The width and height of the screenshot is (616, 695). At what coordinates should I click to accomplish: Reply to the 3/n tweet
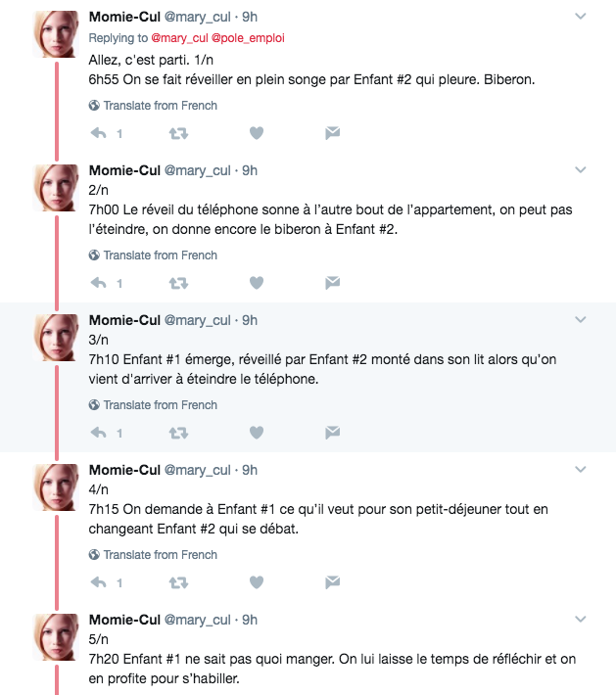click(98, 433)
